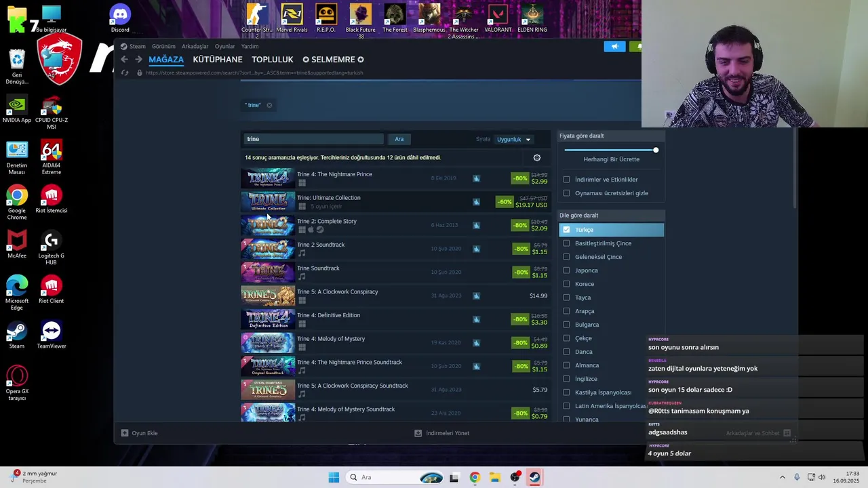Open Discord desktop shortcut
This screenshot has width=868, height=488.
(x=120, y=18)
